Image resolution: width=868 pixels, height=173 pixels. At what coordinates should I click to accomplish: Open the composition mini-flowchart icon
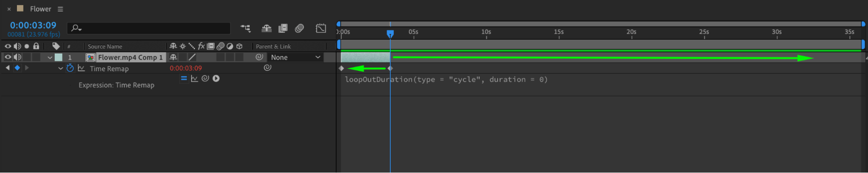tap(245, 29)
